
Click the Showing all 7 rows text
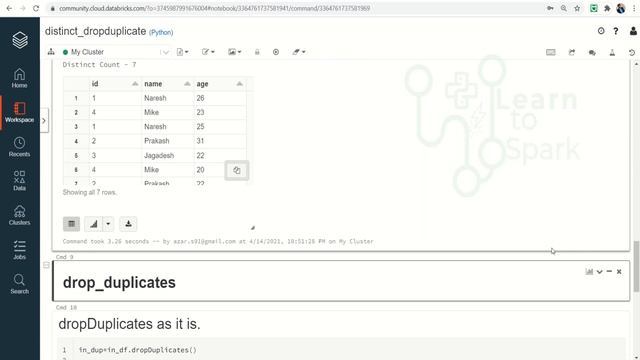coord(90,192)
